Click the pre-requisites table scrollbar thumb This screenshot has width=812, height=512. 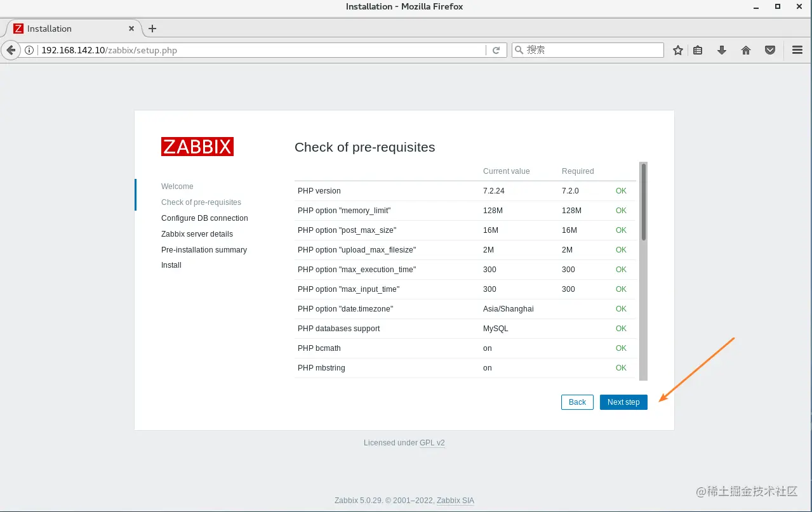coord(643,202)
